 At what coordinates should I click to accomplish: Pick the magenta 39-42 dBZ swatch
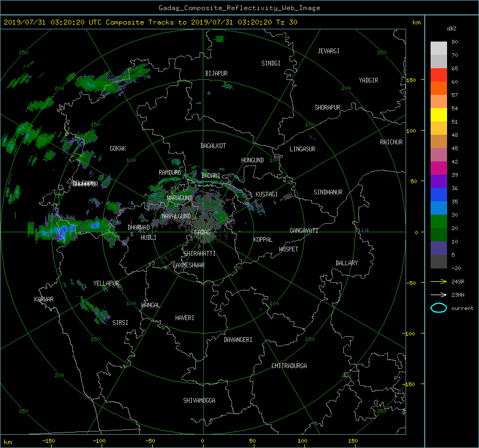click(x=439, y=168)
